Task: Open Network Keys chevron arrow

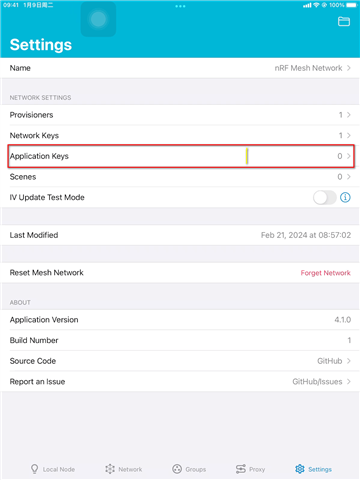Action: tap(348, 135)
